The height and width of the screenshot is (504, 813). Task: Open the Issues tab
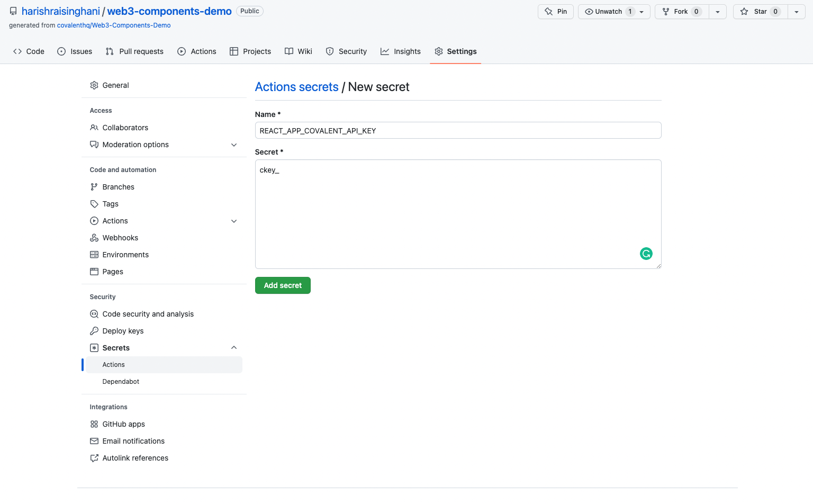75,51
